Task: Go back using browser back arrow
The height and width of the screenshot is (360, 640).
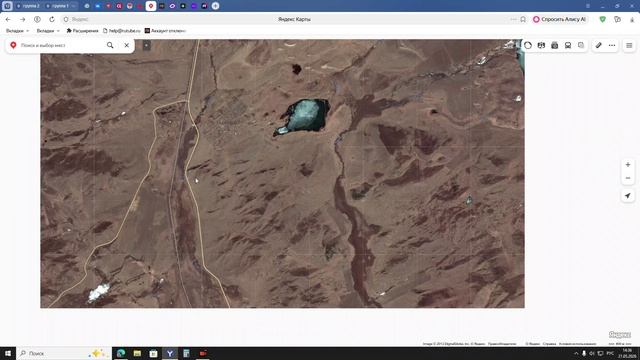Action: tap(8, 19)
